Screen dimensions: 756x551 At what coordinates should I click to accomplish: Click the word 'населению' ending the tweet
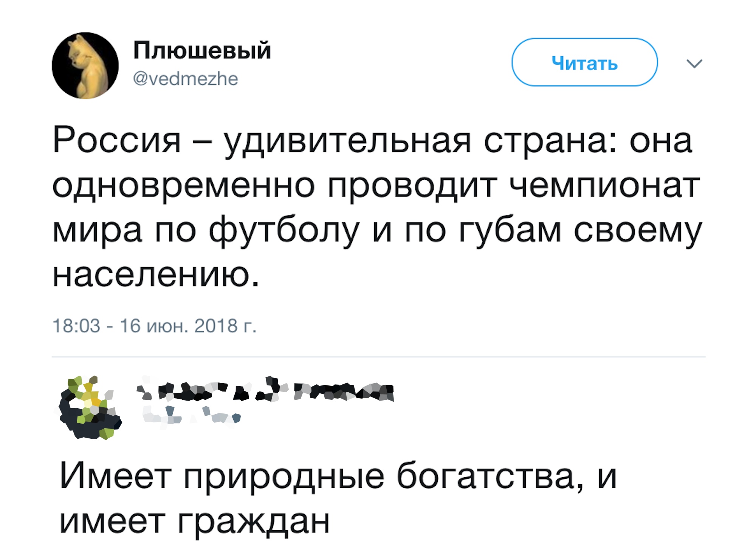click(x=156, y=275)
